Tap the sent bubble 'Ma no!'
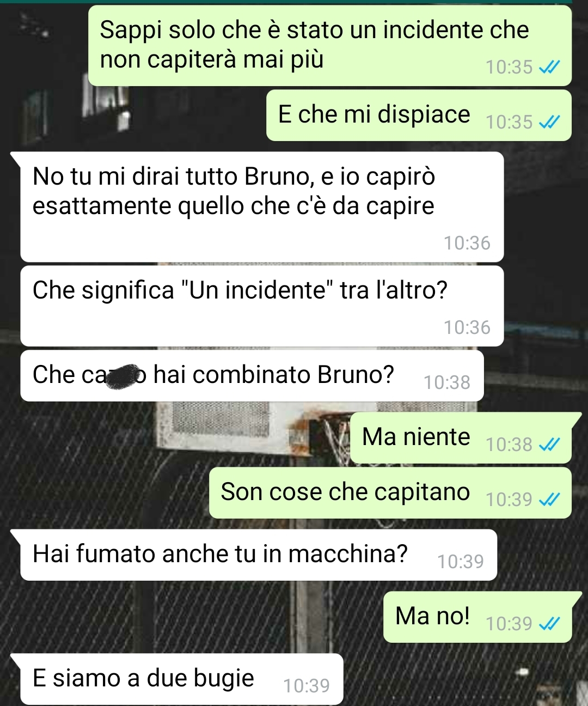 click(x=477, y=617)
